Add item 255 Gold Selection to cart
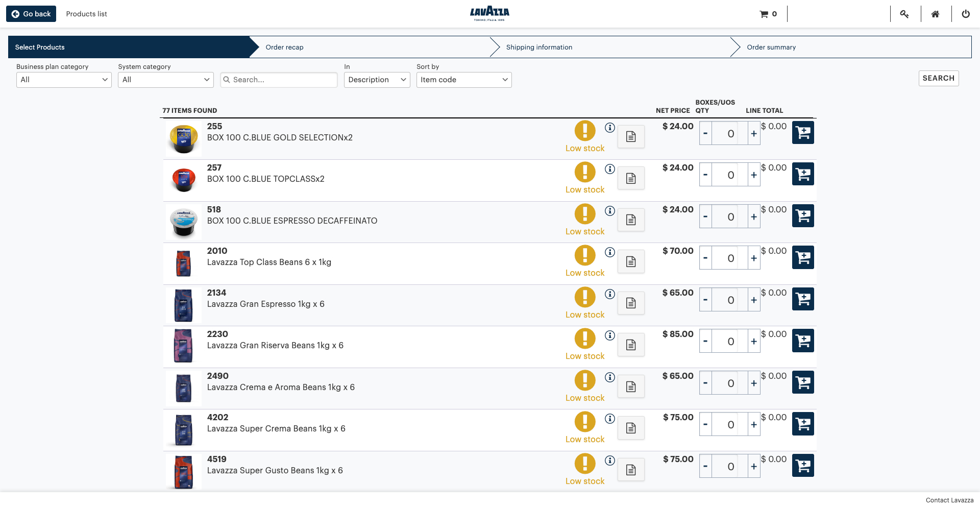Viewport: 980px width, 508px height. 803,133
